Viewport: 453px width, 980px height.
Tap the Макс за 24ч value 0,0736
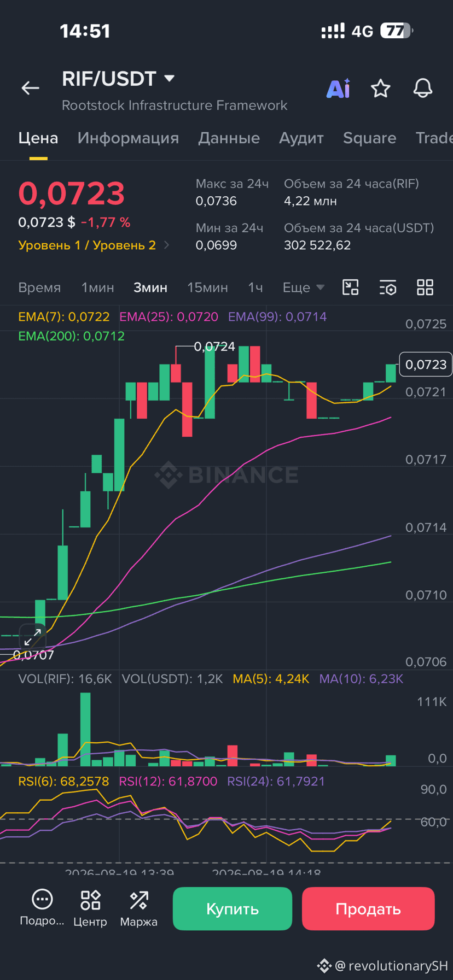pyautogui.click(x=216, y=201)
